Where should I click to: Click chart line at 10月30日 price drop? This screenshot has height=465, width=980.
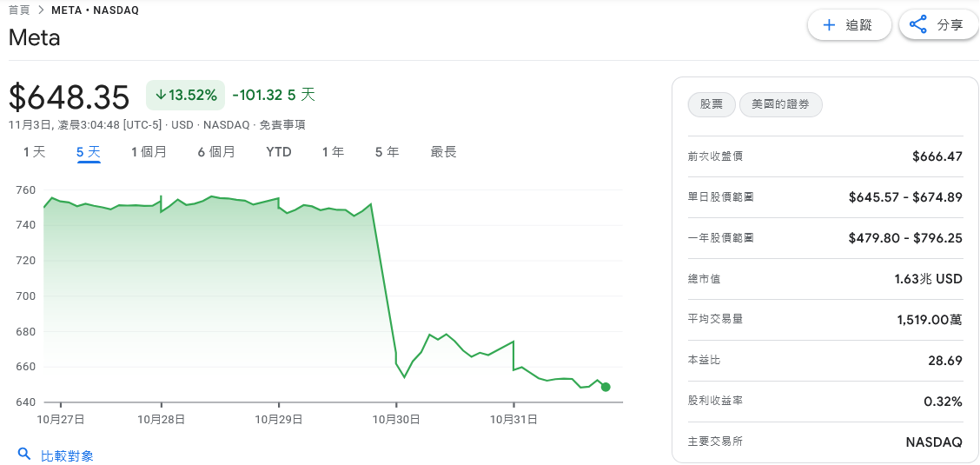(x=384, y=278)
